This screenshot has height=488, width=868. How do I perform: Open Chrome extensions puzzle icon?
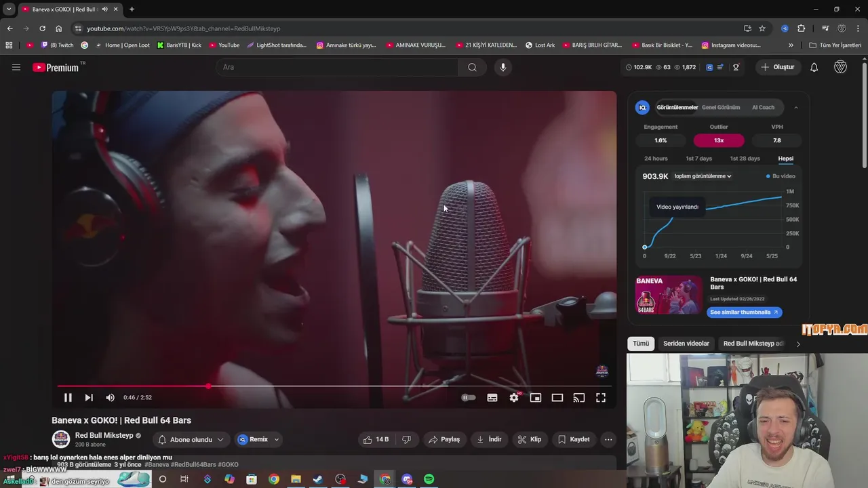pos(802,28)
